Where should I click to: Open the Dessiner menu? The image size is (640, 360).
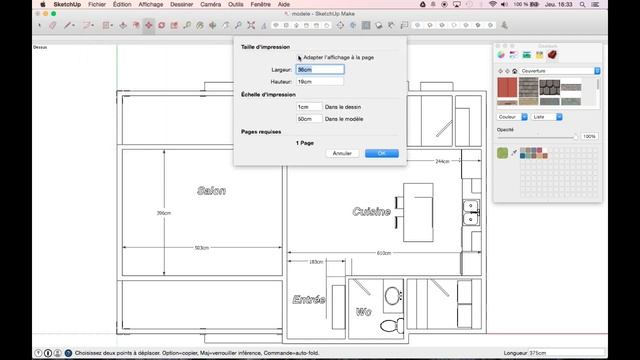[x=182, y=4]
